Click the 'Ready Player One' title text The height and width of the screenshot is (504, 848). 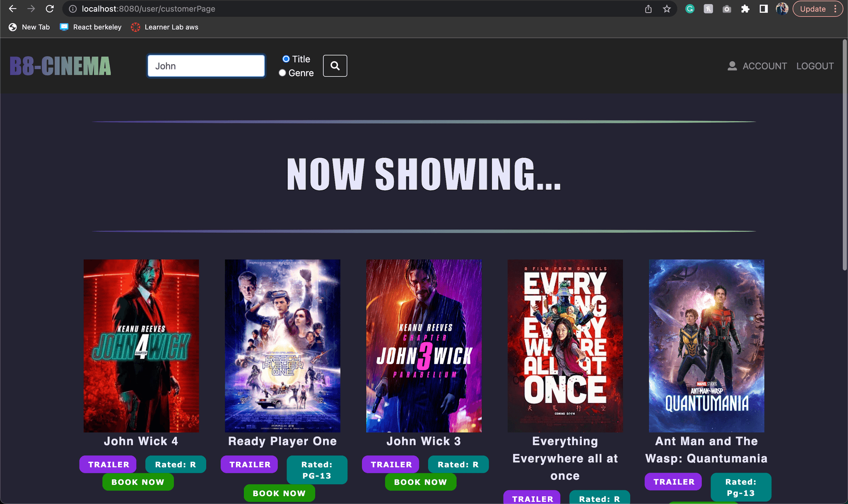(x=282, y=442)
